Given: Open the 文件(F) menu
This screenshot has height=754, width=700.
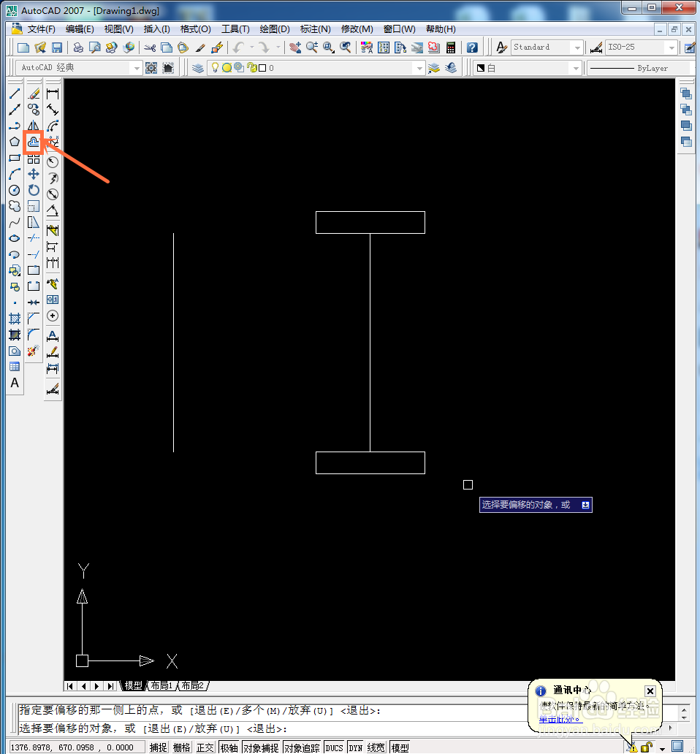Looking at the screenshot, I should [41, 28].
